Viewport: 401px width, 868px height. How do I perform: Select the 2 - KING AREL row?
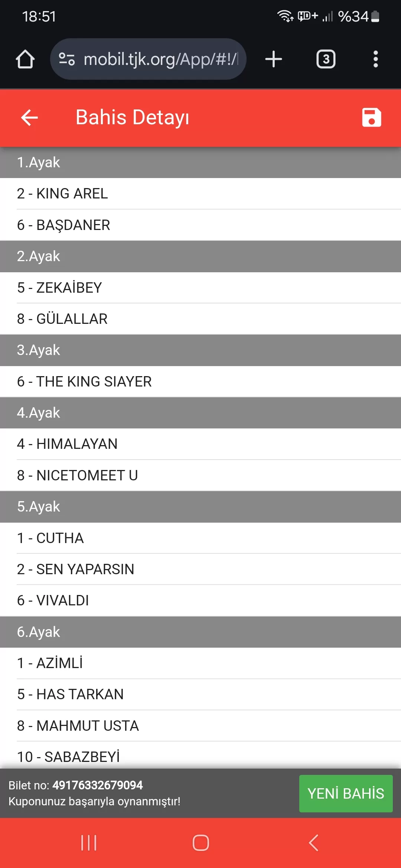point(200,194)
